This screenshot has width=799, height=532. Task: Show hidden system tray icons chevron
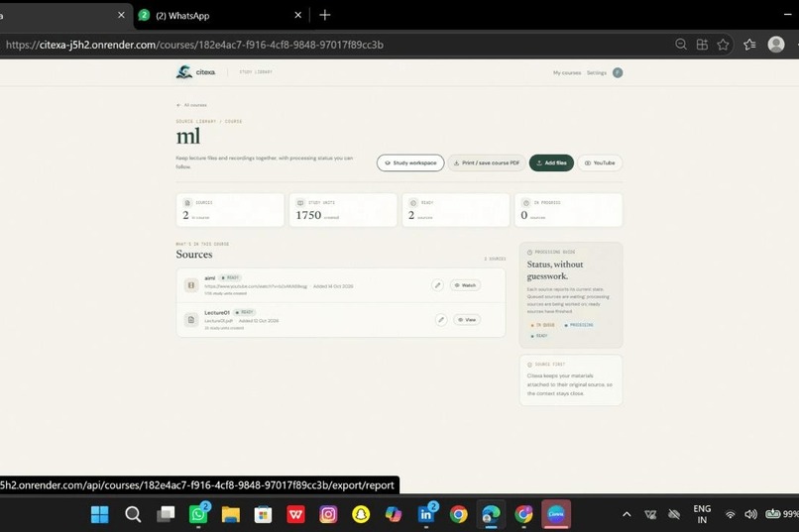[627, 514]
